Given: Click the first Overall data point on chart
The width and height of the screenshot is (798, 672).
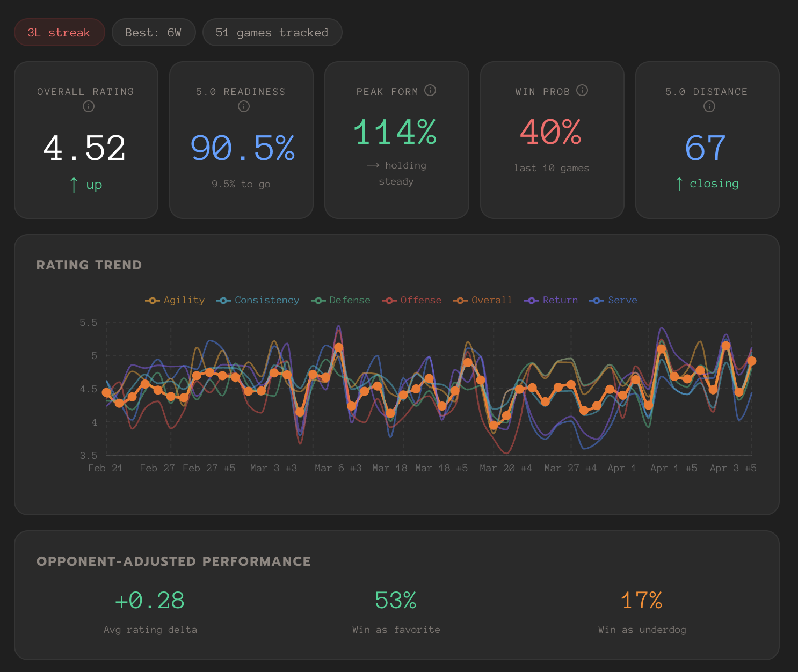Looking at the screenshot, I should 106,393.
